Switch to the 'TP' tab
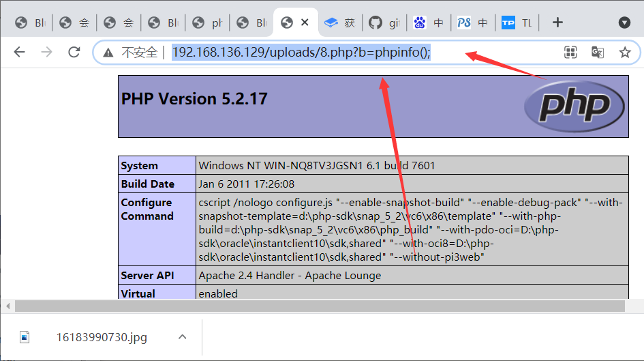The width and height of the screenshot is (644, 361). 517,23
